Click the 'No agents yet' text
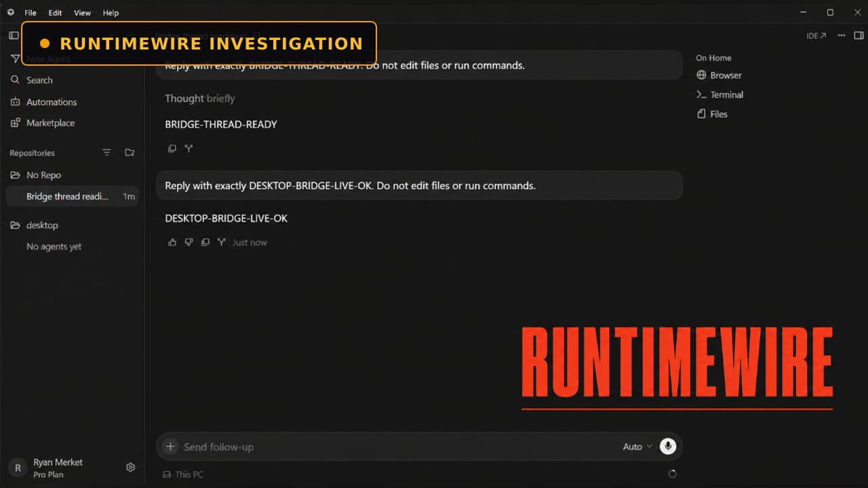This screenshot has height=488, width=868. [54, 247]
